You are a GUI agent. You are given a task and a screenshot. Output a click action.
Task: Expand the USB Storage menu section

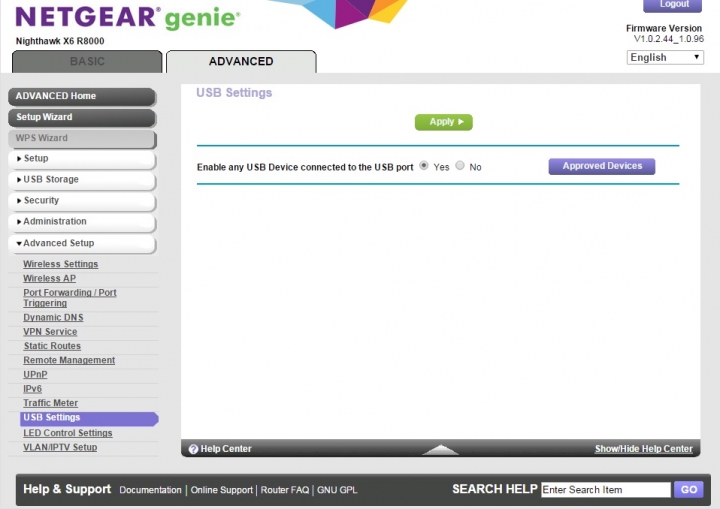tap(82, 180)
